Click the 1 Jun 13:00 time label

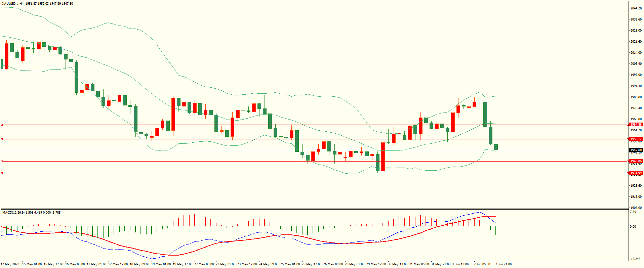[x=460, y=264]
